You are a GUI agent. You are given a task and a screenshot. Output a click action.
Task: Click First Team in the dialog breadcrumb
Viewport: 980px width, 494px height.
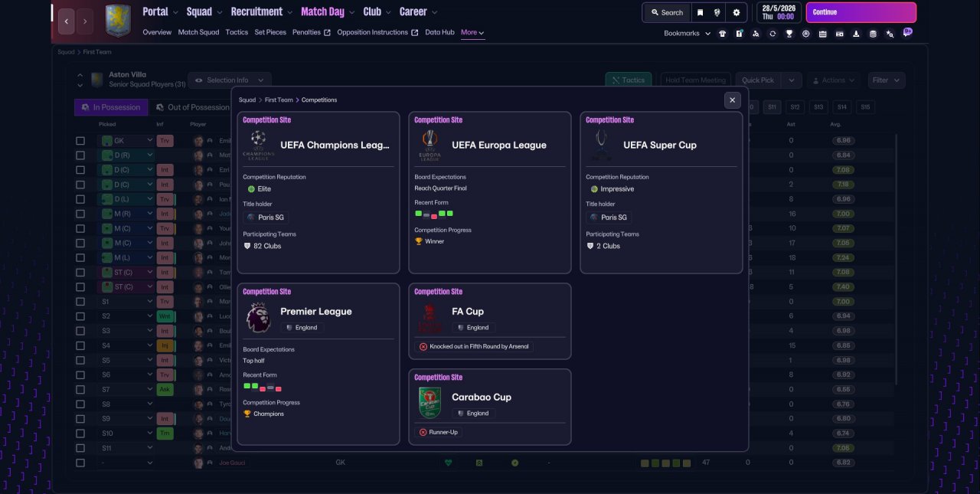click(279, 100)
